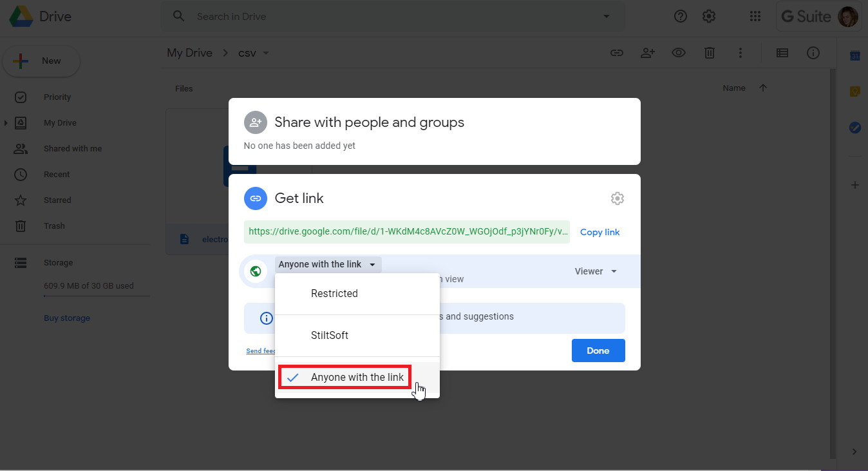Image resolution: width=868 pixels, height=471 pixels.
Task: Click the shareable link URL field
Action: [x=407, y=232]
